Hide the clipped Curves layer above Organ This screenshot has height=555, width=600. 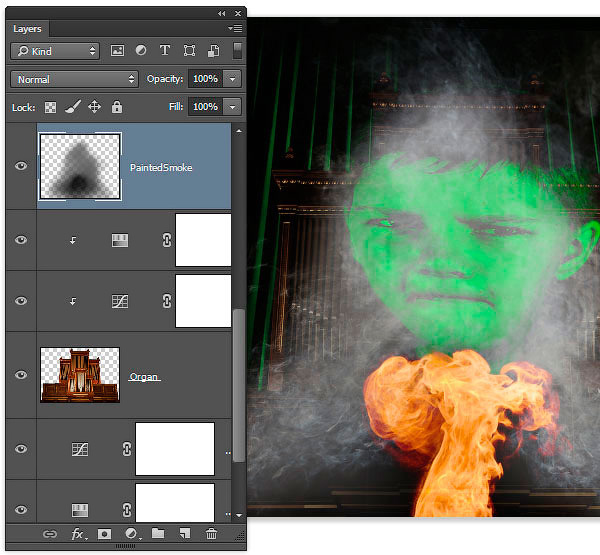21,301
